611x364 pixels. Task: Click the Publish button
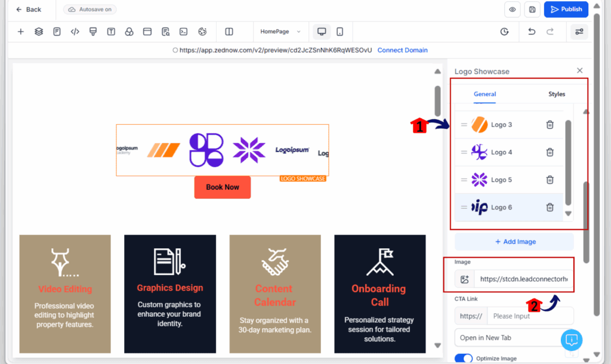point(566,10)
